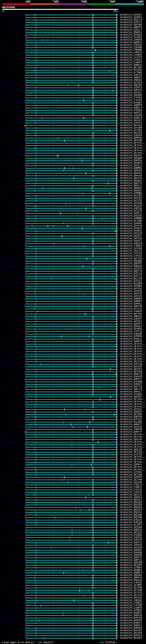Screen dimensions: 146x644
Task: Click the UniRef100_B4I0C9 label
Action: (x=131, y=125)
